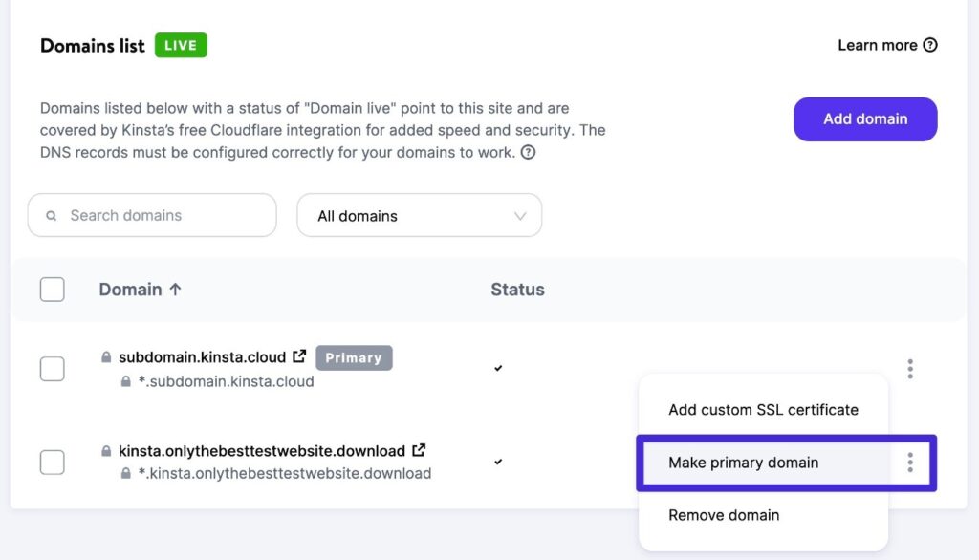The image size is (979, 560).
Task: Open the kebab menu for subdomain.kinsta.cloud
Action: pyautogui.click(x=910, y=369)
